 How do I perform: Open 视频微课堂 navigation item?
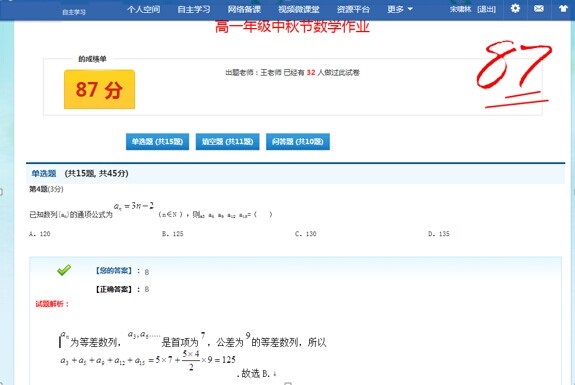coord(299,9)
